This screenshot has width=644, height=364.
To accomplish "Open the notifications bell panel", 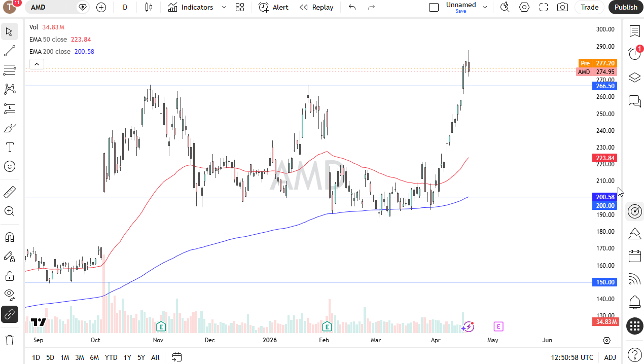I will click(x=634, y=303).
